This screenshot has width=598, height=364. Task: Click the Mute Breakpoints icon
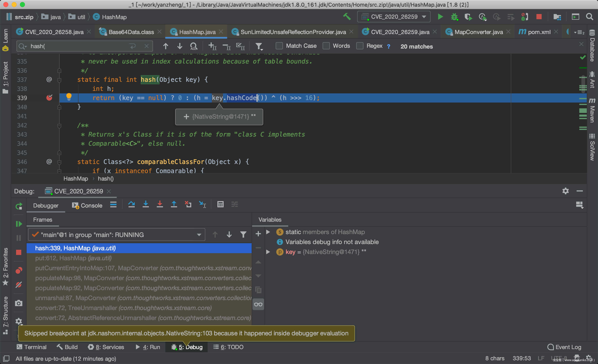(19, 285)
